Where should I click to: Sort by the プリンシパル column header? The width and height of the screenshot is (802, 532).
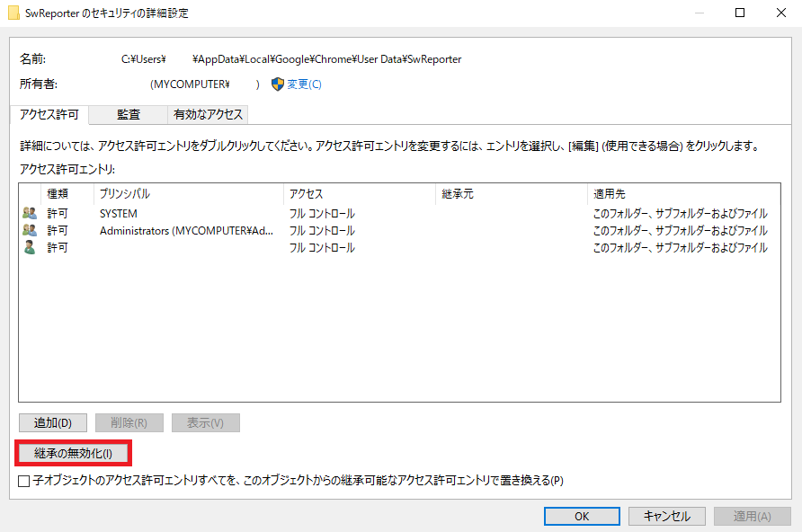click(188, 194)
